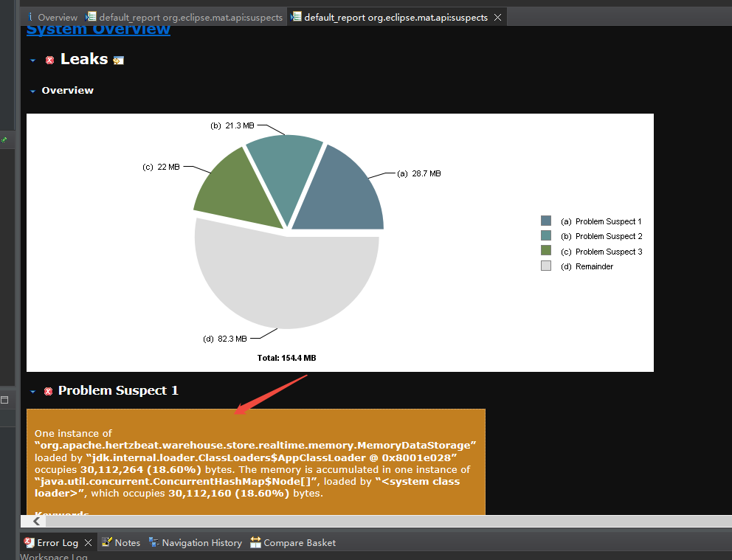
Task: Click the "(d) Remainder" legend label
Action: 587,266
